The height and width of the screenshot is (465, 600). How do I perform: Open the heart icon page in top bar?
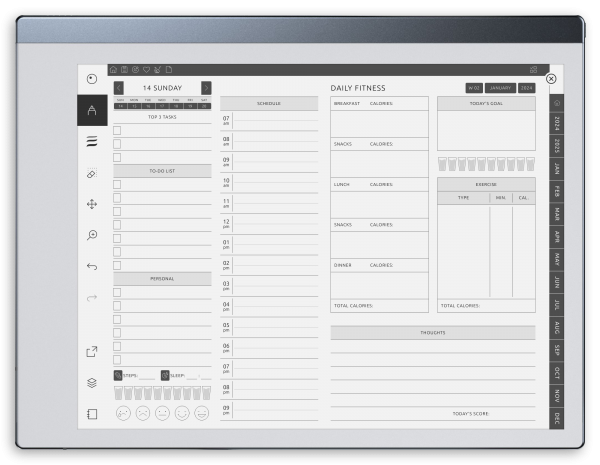pos(147,70)
